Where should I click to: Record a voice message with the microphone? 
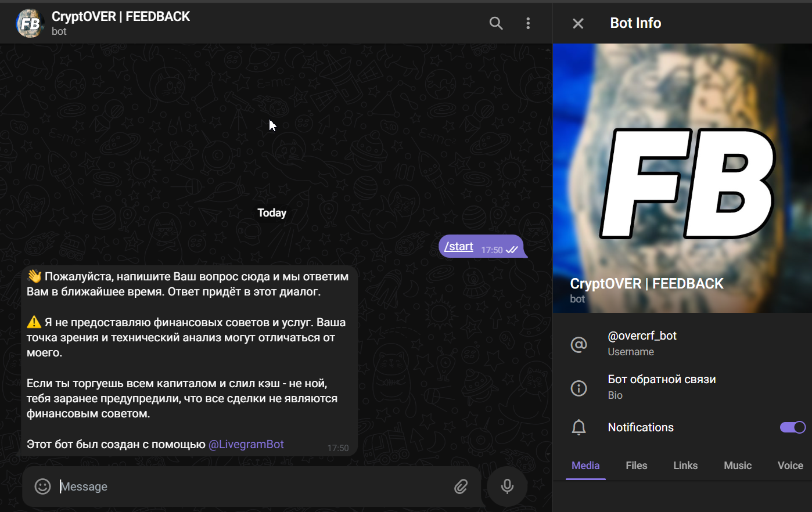coord(507,486)
